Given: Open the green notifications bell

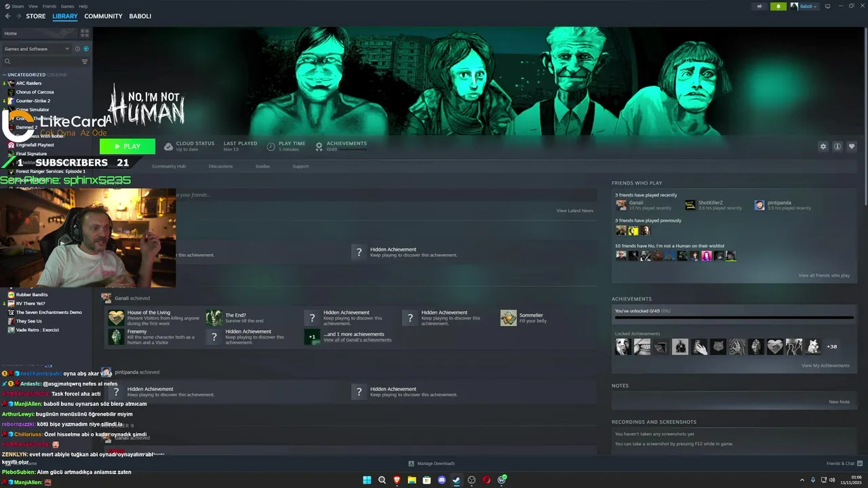Looking at the screenshot, I should coord(778,6).
